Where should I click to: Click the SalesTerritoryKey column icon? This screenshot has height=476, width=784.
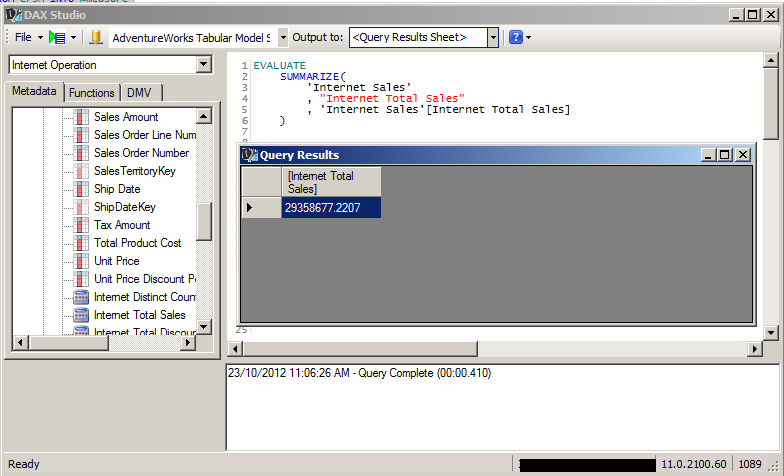tap(81, 171)
